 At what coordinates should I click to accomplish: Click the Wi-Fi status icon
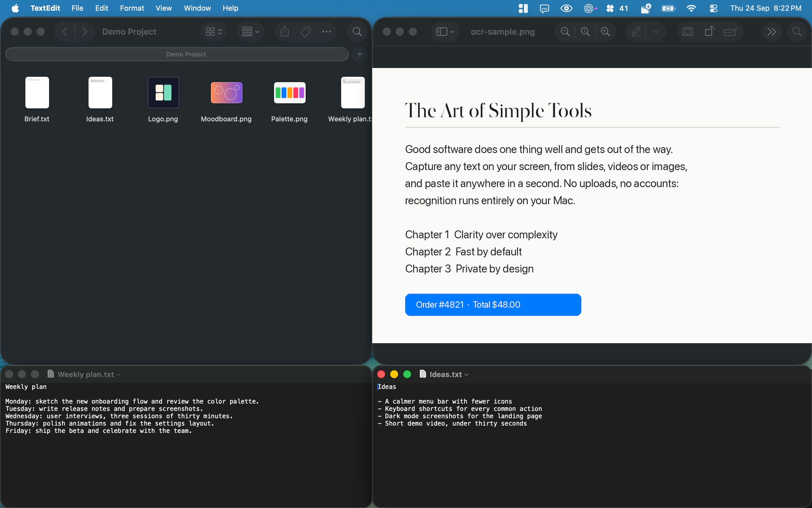[x=691, y=8]
